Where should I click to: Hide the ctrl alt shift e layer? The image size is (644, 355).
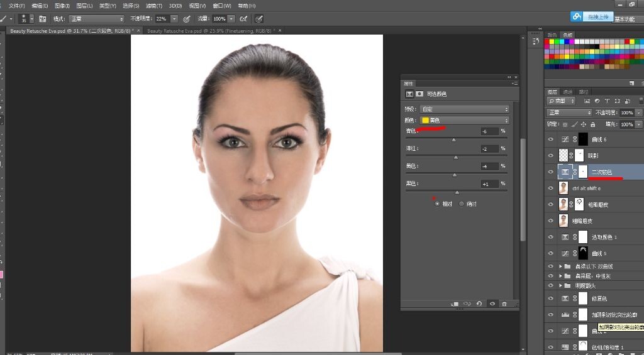pyautogui.click(x=551, y=188)
